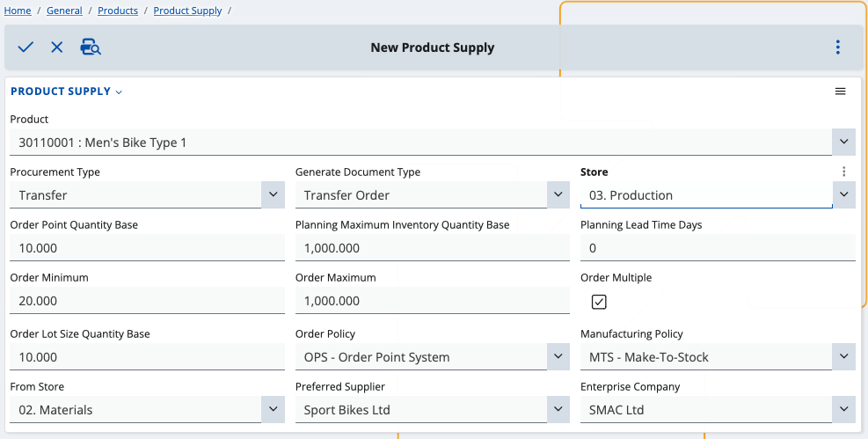Viewport: 868px width, 439px height.
Task: Click the X cancel icon
Action: (x=57, y=48)
